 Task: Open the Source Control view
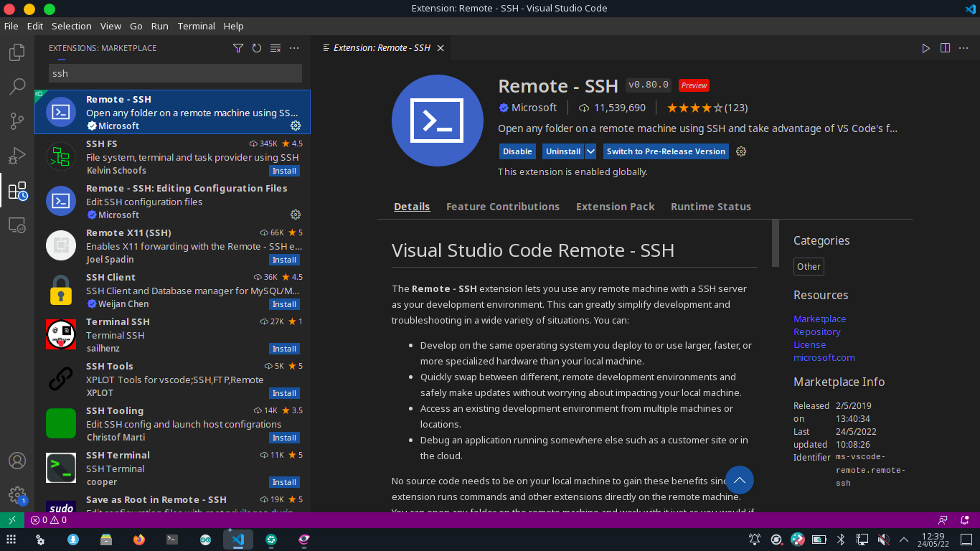click(x=17, y=121)
